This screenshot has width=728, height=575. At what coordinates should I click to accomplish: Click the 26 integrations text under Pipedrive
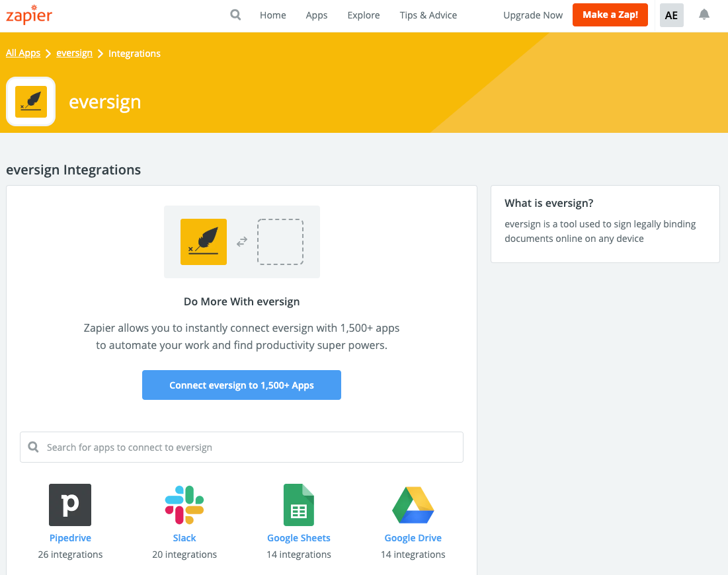70,555
